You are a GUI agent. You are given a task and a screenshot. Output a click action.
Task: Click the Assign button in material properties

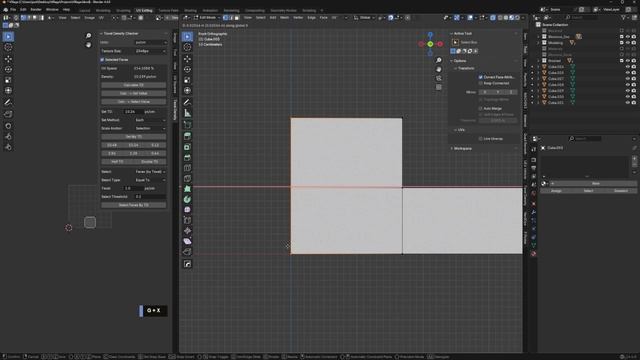click(x=556, y=191)
